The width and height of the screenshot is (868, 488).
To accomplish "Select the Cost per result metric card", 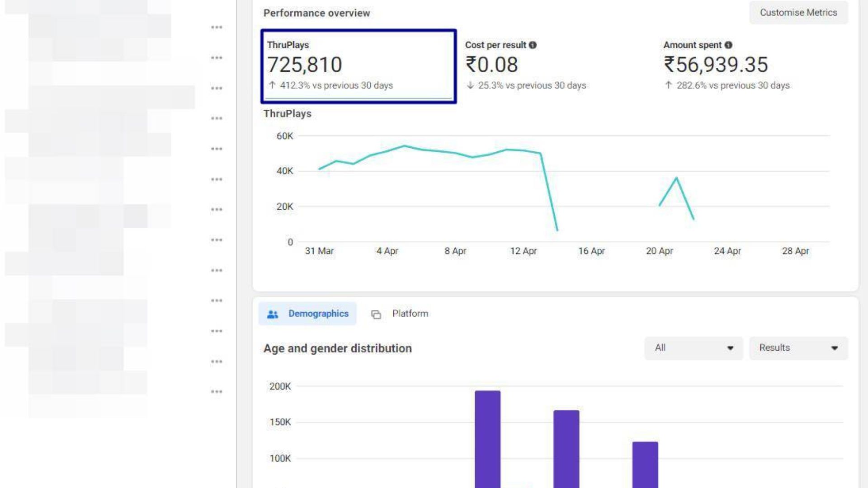I will click(x=525, y=66).
